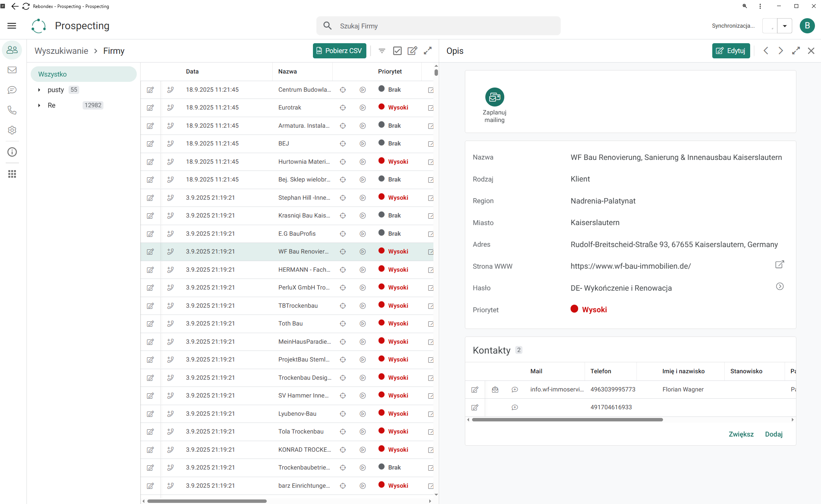Click the Pobierz CSV button
The height and width of the screenshot is (504, 821).
pyautogui.click(x=339, y=51)
